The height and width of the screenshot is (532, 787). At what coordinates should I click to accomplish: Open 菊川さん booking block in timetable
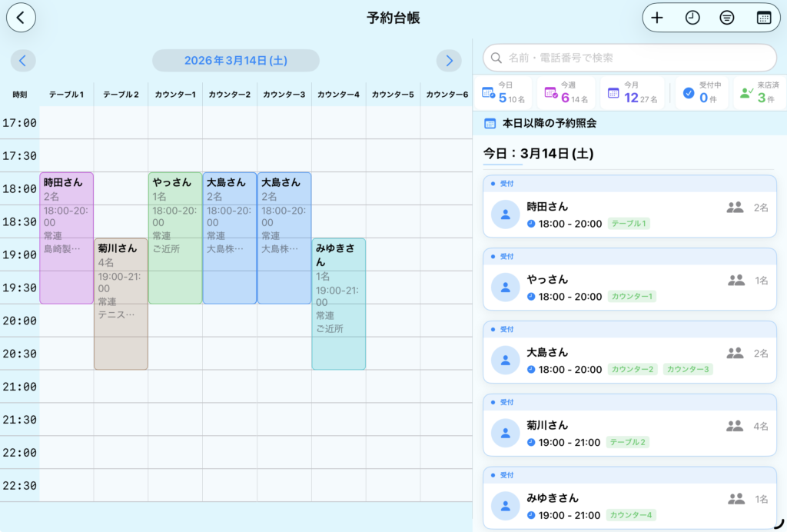click(121, 304)
